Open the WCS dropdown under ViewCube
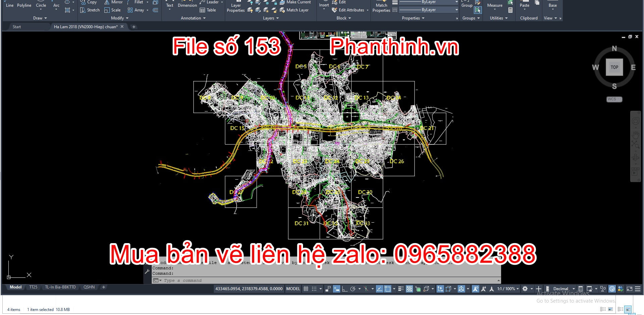This screenshot has width=644, height=315. 614,99
